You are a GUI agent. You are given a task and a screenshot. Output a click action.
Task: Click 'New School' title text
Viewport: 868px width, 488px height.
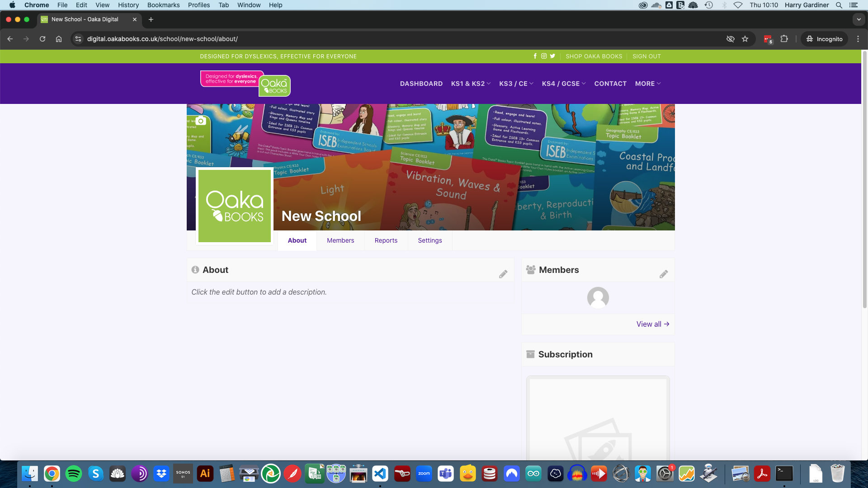tap(321, 216)
